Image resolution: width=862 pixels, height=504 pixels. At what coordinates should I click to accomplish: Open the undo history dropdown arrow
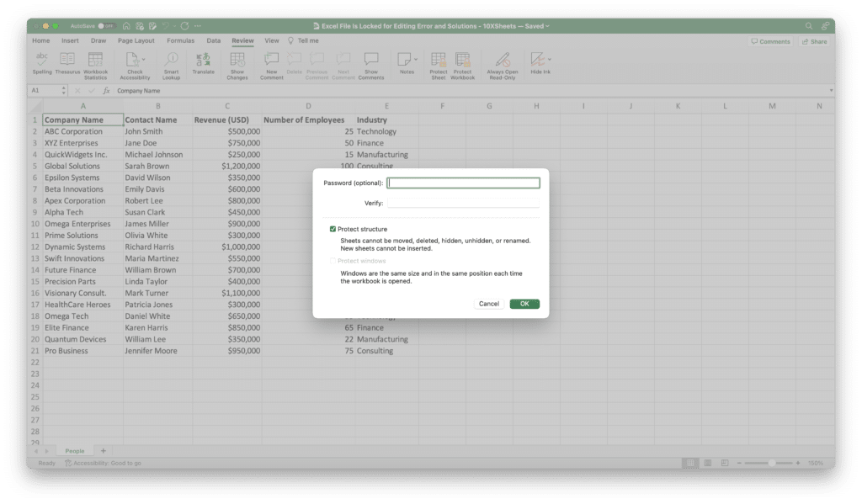[174, 26]
